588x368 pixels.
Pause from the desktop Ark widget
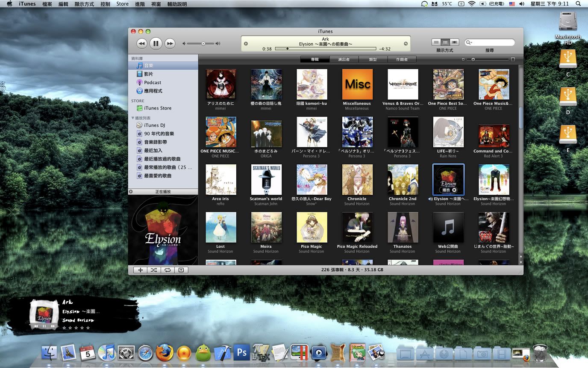tap(44, 326)
